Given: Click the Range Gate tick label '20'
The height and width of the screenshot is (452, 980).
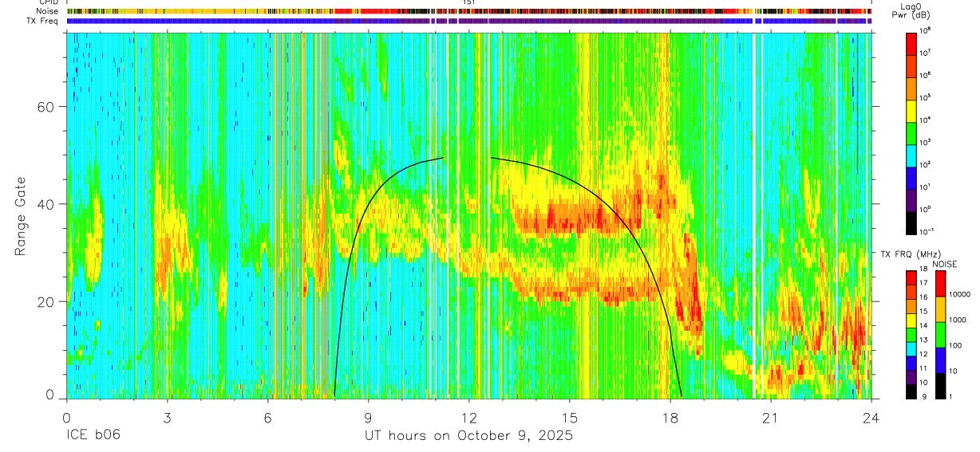Looking at the screenshot, I should click(x=45, y=301).
